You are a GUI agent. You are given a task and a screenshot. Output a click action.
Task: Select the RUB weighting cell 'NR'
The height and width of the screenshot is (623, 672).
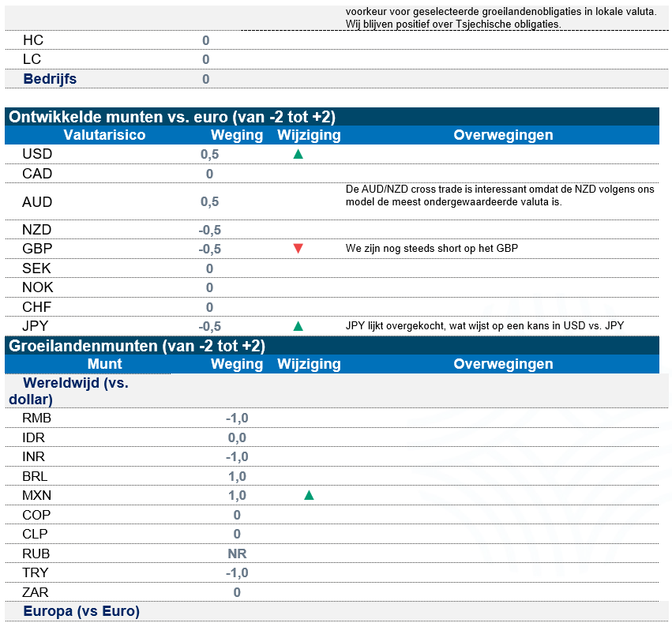[237, 554]
